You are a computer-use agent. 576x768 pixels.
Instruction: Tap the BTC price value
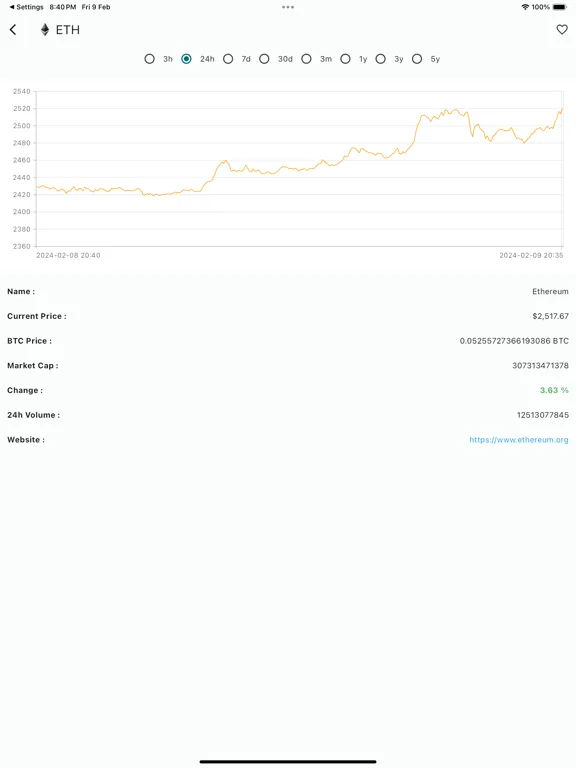click(x=514, y=341)
